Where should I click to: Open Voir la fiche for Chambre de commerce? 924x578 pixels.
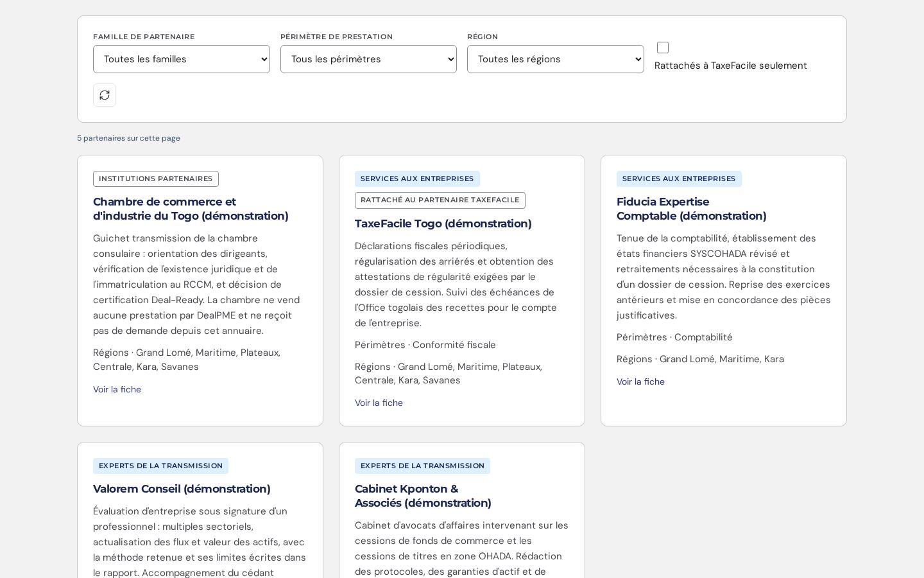pos(117,389)
